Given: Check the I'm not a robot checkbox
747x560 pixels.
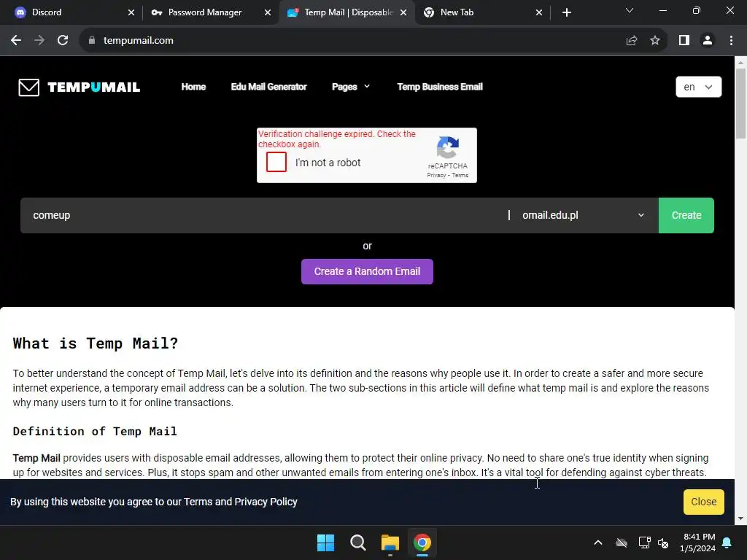Looking at the screenshot, I should click(276, 162).
